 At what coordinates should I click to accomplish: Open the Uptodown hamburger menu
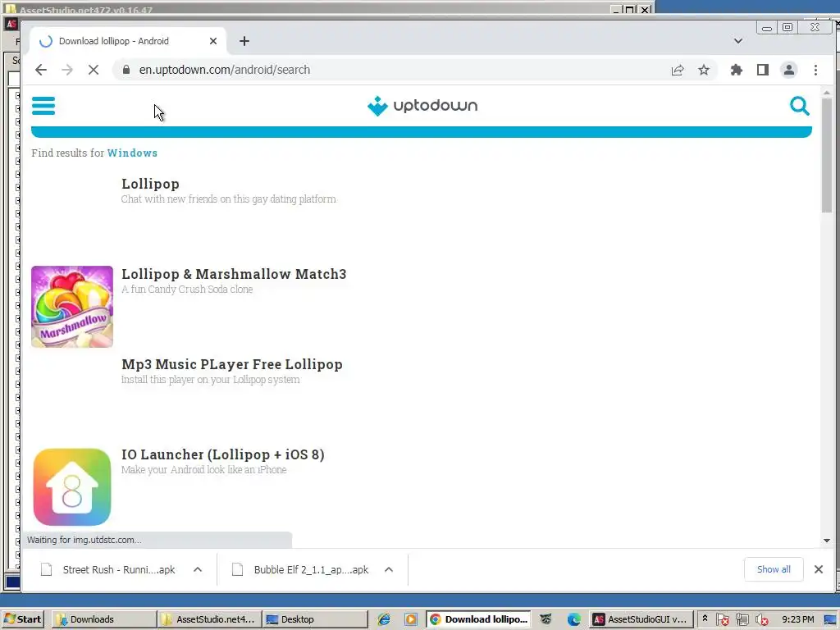[43, 106]
